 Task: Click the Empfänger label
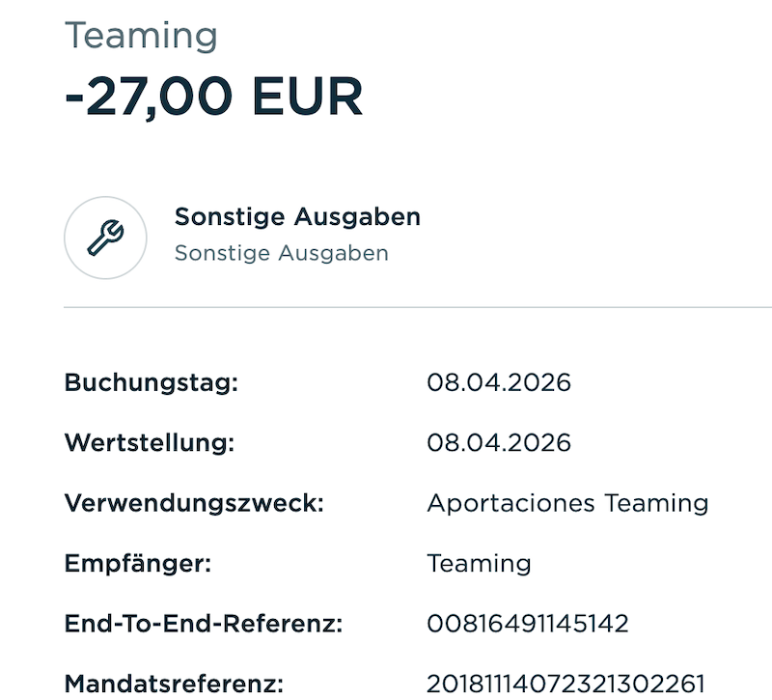(137, 563)
